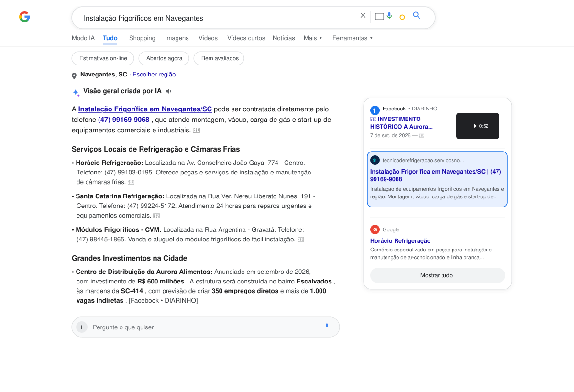
Task: Click the 350 empregos diretos text
Action: coord(245,291)
